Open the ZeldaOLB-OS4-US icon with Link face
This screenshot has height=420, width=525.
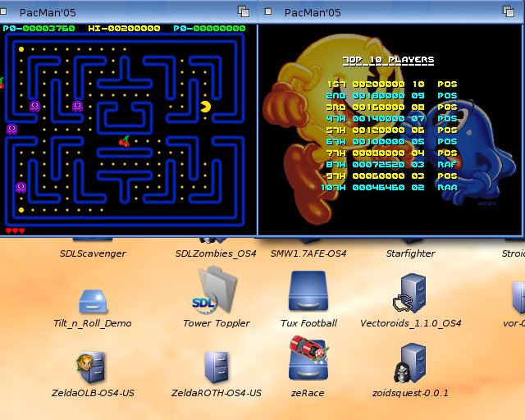click(91, 367)
